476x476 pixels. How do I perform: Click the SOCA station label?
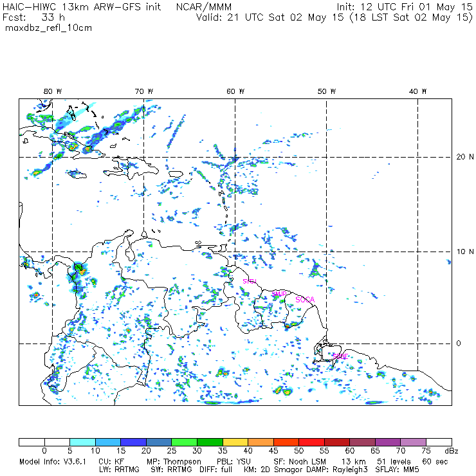(x=305, y=300)
